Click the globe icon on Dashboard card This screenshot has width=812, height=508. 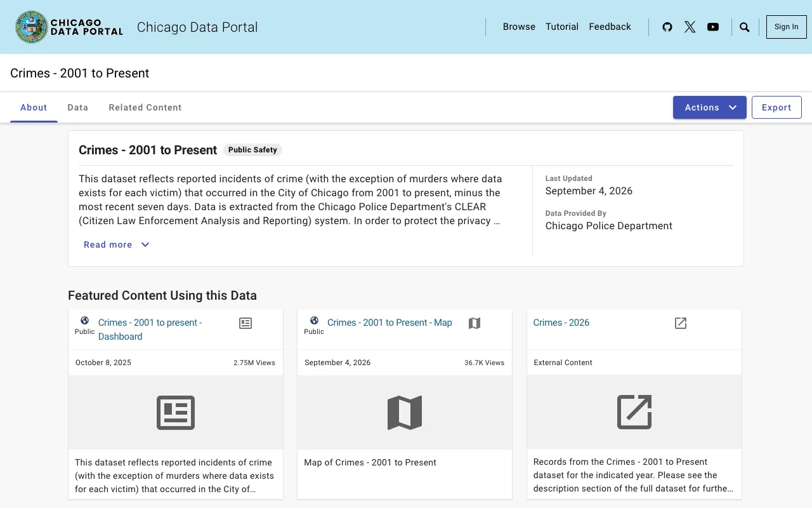pyautogui.click(x=84, y=321)
